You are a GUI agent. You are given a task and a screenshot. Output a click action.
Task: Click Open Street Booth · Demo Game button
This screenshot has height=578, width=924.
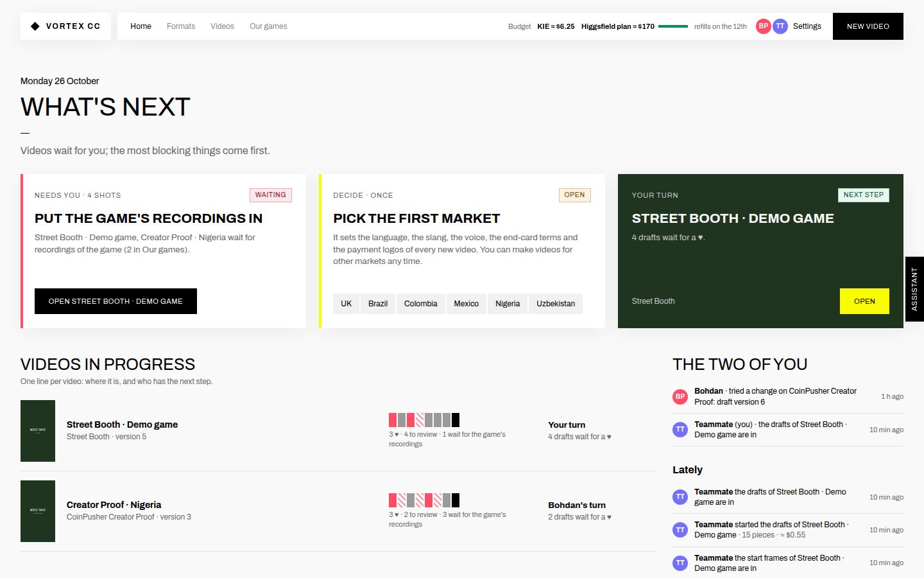click(116, 301)
